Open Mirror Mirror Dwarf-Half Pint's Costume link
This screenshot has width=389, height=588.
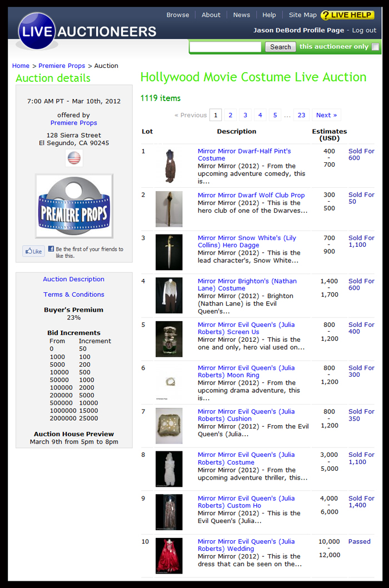coord(244,155)
